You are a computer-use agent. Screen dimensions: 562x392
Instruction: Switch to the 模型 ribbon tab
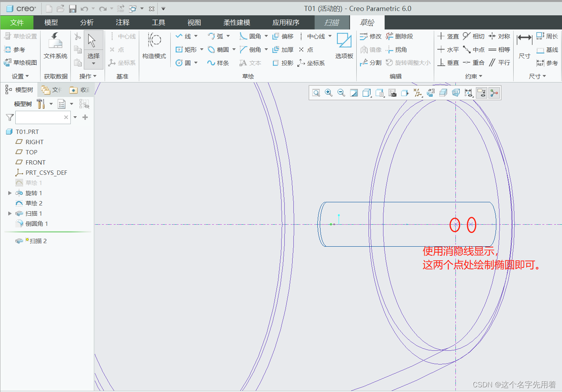tap(51, 22)
